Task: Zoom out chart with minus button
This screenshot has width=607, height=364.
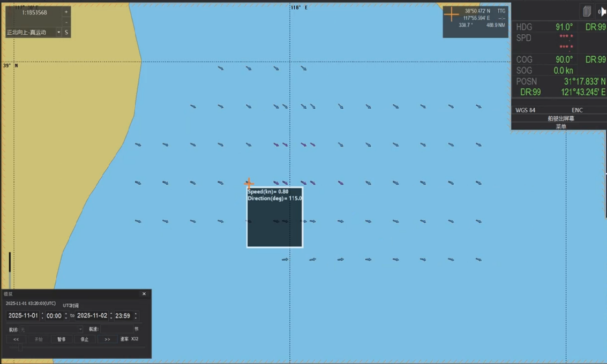Action: (x=66, y=22)
